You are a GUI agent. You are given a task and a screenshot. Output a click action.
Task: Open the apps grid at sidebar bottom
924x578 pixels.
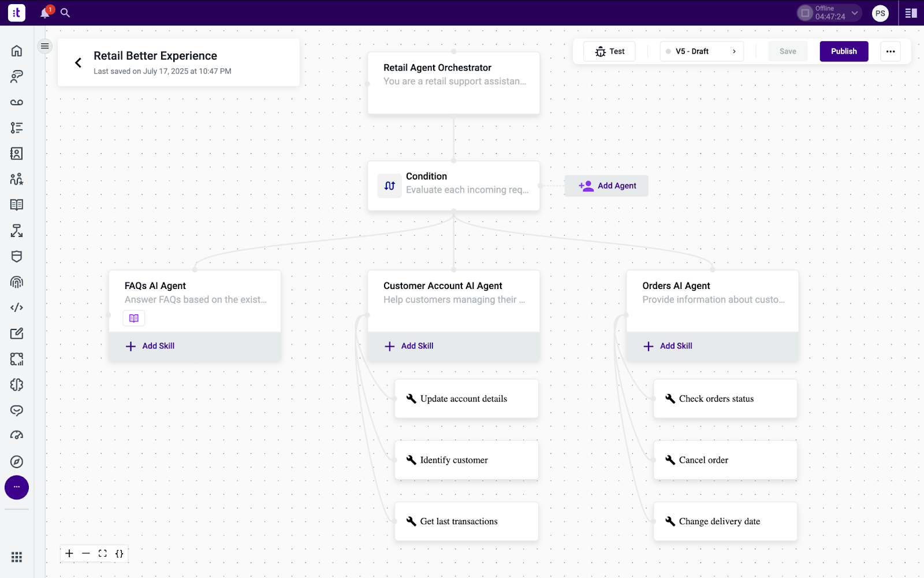17,557
